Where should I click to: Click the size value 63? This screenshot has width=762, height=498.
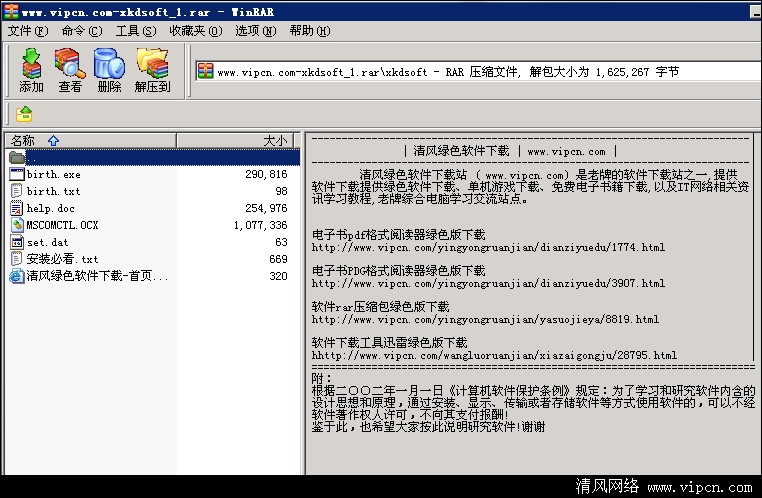[x=281, y=242]
